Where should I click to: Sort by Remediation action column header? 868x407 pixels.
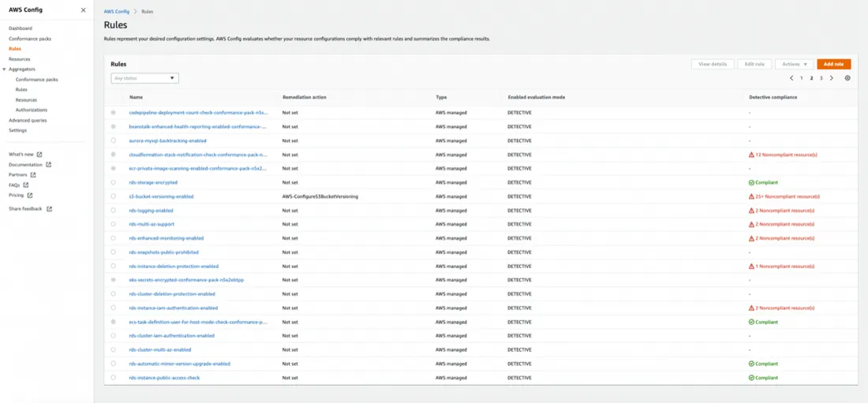click(x=305, y=97)
